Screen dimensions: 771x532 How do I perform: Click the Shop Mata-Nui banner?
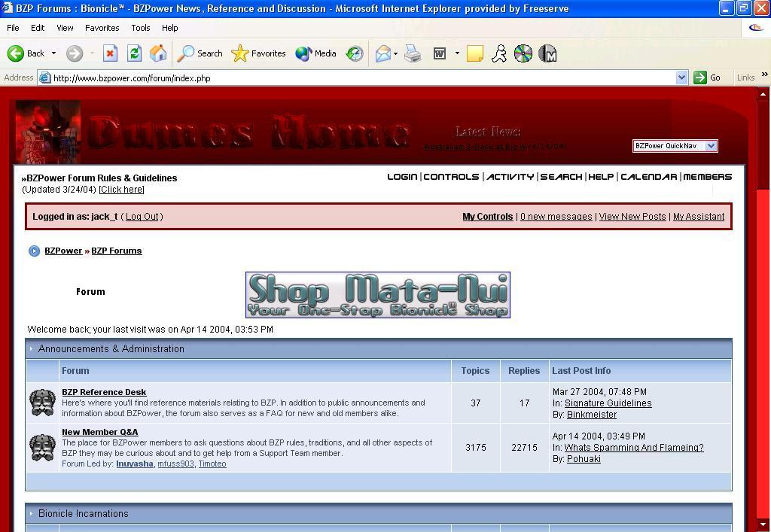(378, 295)
